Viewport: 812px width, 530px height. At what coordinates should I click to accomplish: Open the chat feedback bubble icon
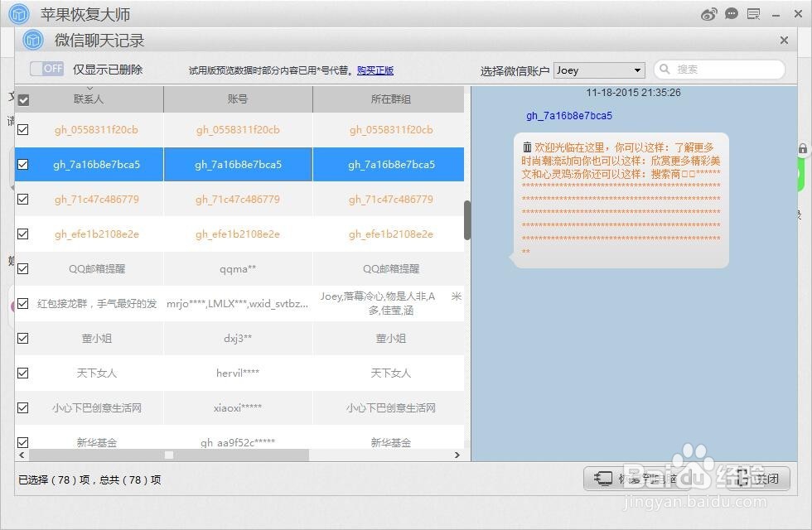tap(731, 13)
